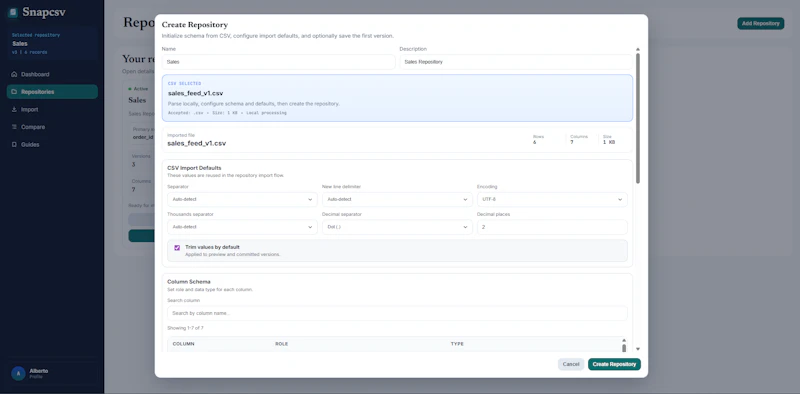Click the Description input field
This screenshot has height=394, width=800.
coord(516,62)
